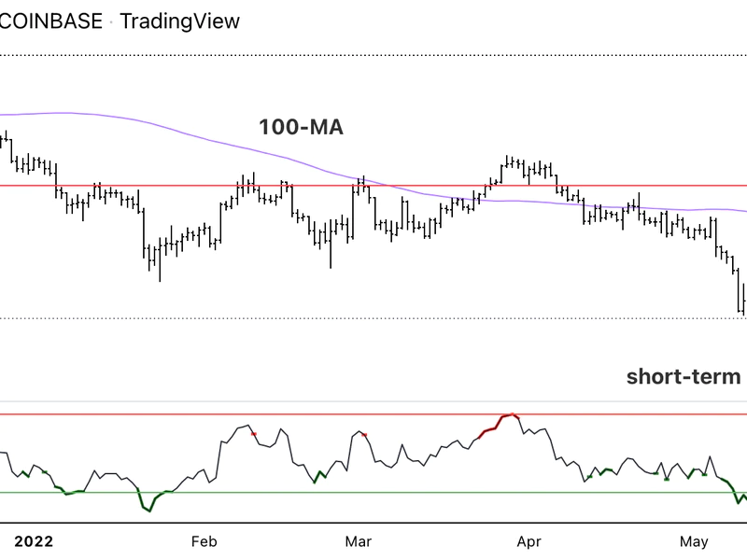Click the Feb label on time axis
Viewport: 747px width, 560px height.
tap(203, 542)
